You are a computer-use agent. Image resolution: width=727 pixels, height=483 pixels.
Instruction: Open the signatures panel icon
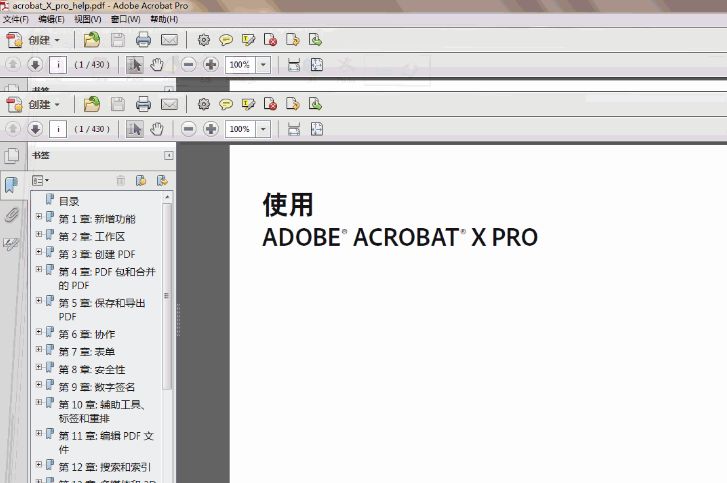click(x=11, y=244)
